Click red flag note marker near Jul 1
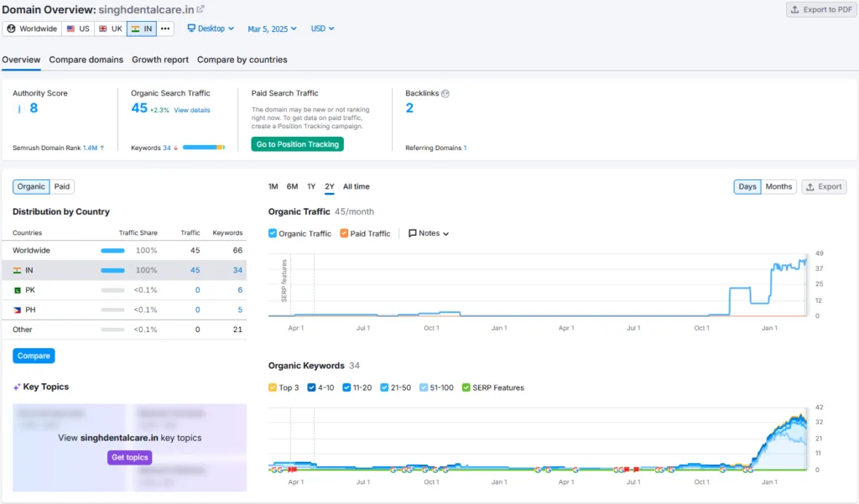Viewport: 859px width, 504px height. (x=636, y=470)
